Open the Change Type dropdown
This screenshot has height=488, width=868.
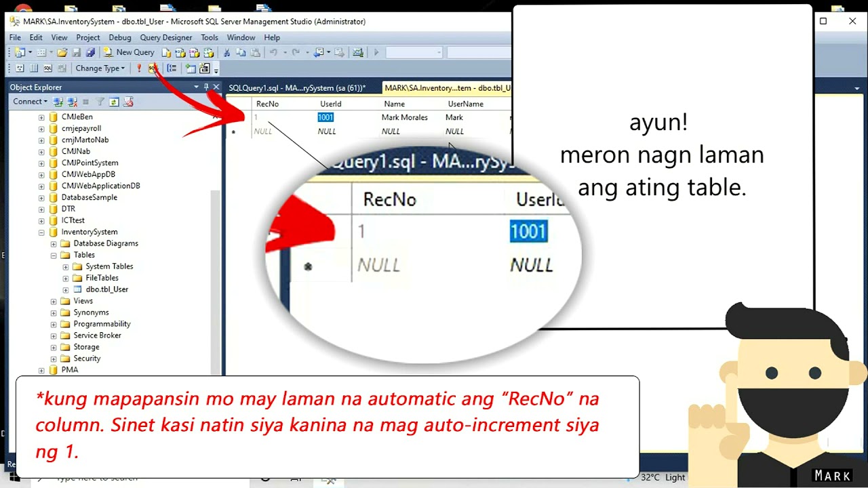point(100,68)
